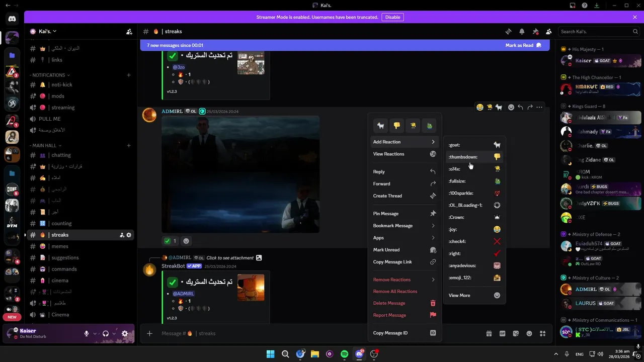Image resolution: width=644 pixels, height=362 pixels.
Task: Open the suggestions channel
Action: click(x=80, y=257)
